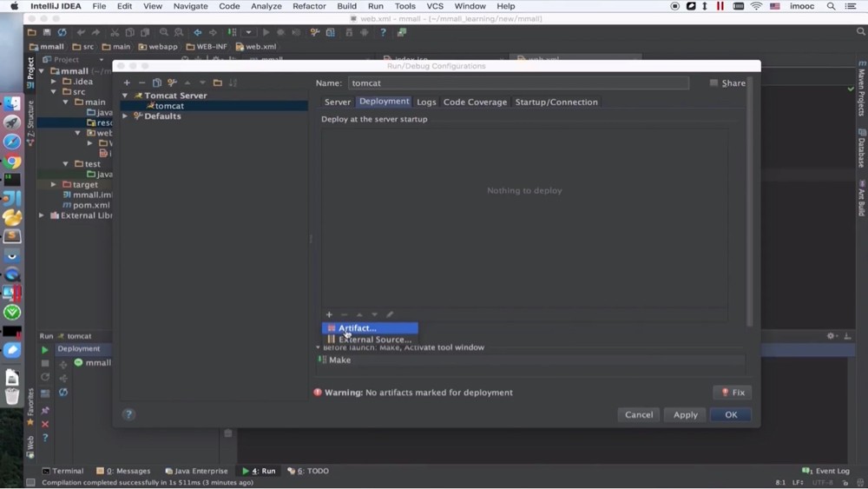Open run configuration dropdown in main toolbar
The width and height of the screenshot is (868, 489).
(x=248, y=32)
